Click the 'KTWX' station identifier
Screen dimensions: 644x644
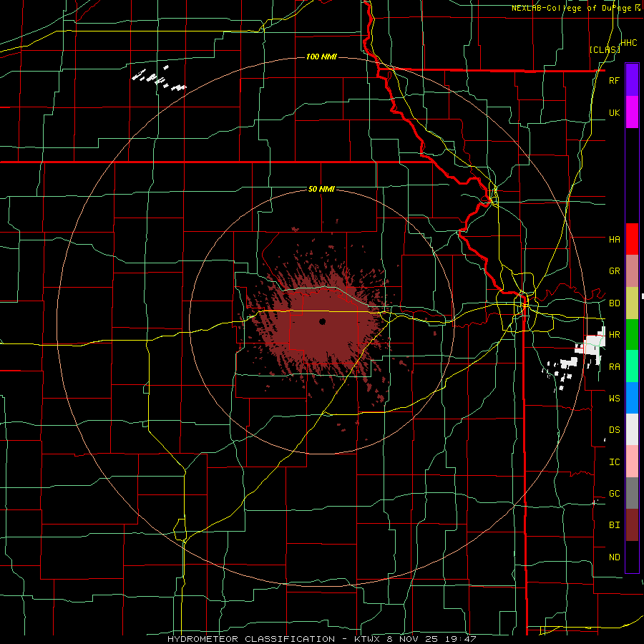[368, 639]
